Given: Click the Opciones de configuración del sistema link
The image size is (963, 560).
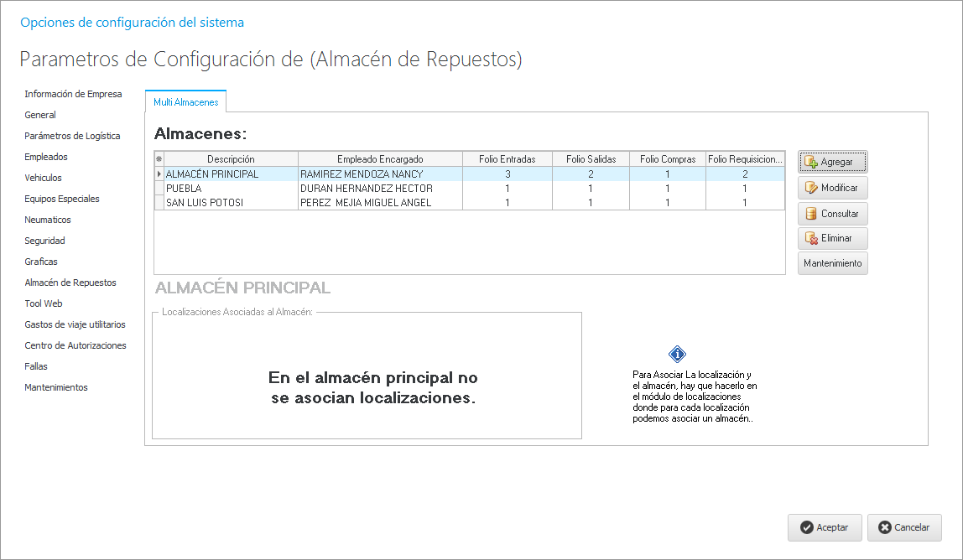Looking at the screenshot, I should [132, 23].
